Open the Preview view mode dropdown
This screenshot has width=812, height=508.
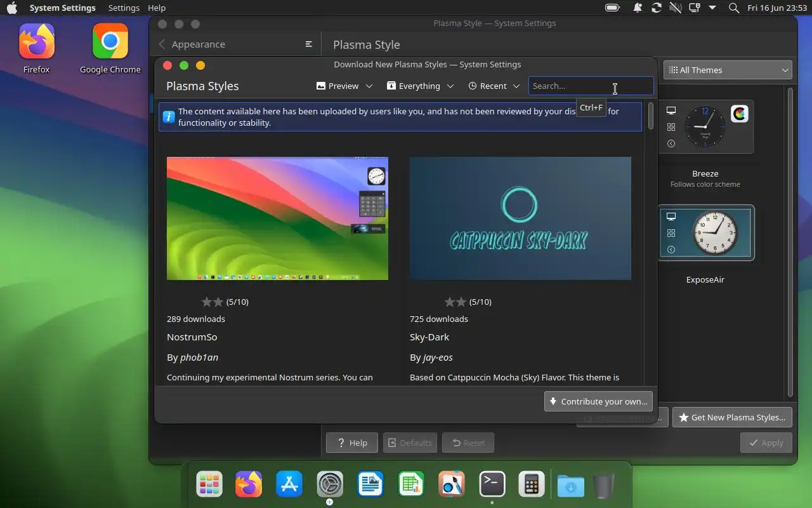click(x=344, y=86)
